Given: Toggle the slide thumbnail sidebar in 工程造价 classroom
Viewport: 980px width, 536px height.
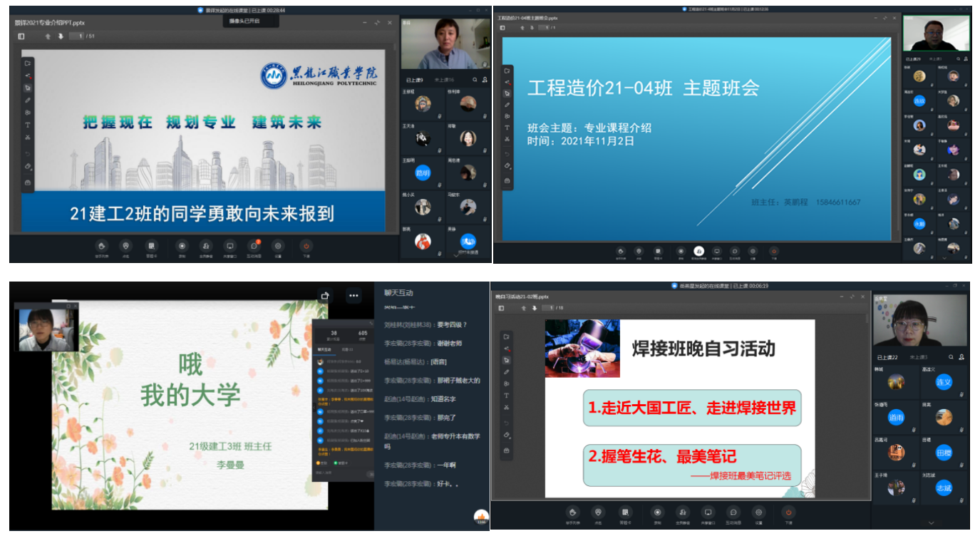Looking at the screenshot, I should pyautogui.click(x=502, y=28).
